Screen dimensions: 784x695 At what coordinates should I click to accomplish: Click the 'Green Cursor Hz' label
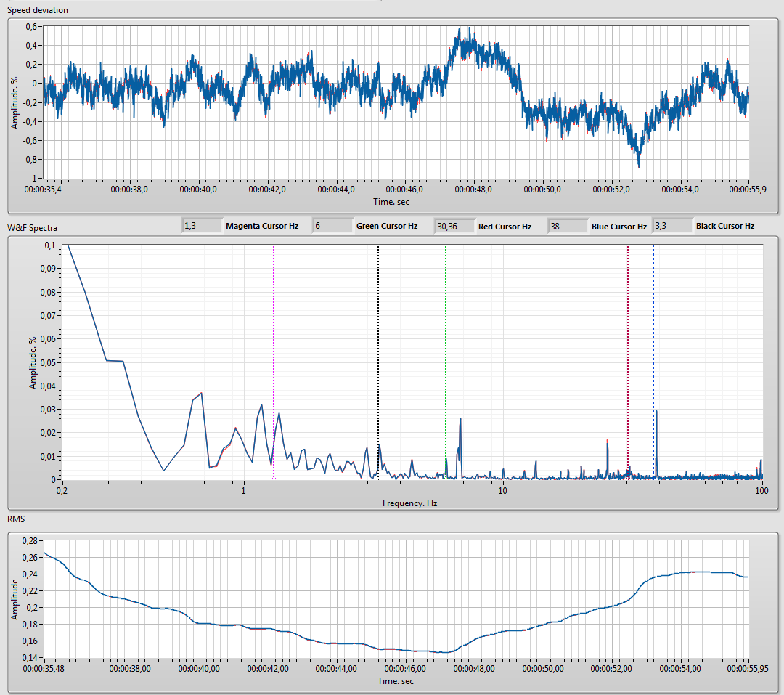[387, 226]
